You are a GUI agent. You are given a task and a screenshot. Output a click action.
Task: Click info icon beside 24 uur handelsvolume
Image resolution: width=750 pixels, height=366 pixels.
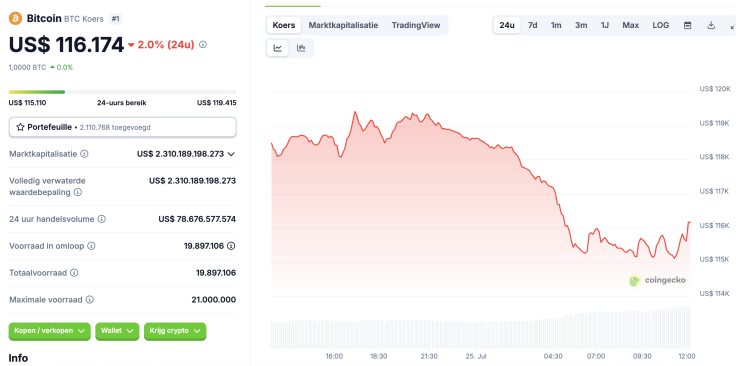101,219
